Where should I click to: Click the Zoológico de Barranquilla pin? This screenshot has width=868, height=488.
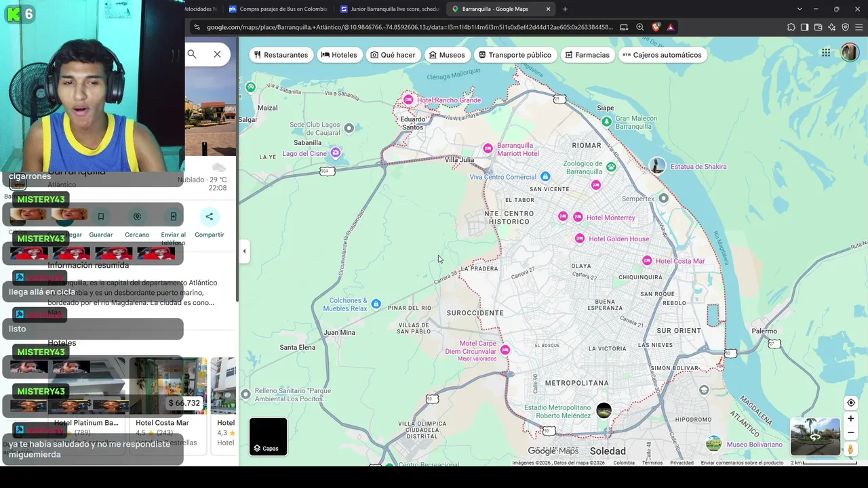point(611,167)
